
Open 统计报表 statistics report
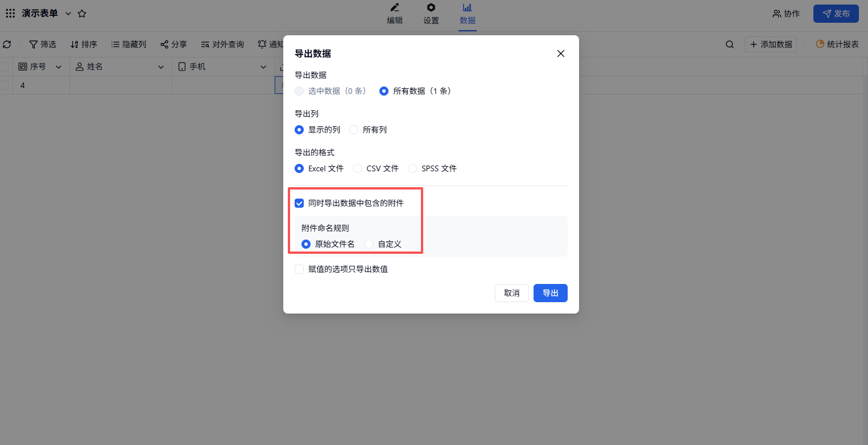837,44
